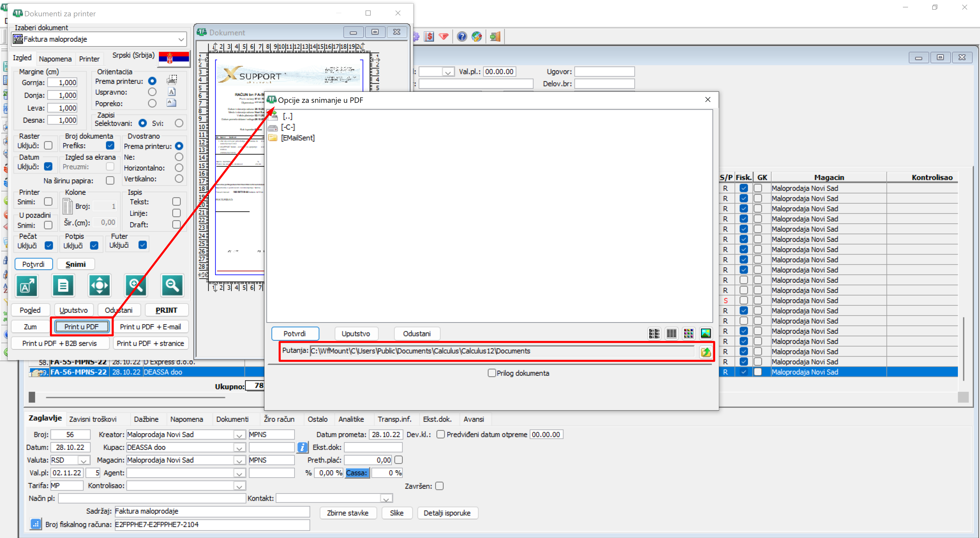Open the EMailSent folder in file list
The height and width of the screenshot is (538, 980).
(x=297, y=138)
